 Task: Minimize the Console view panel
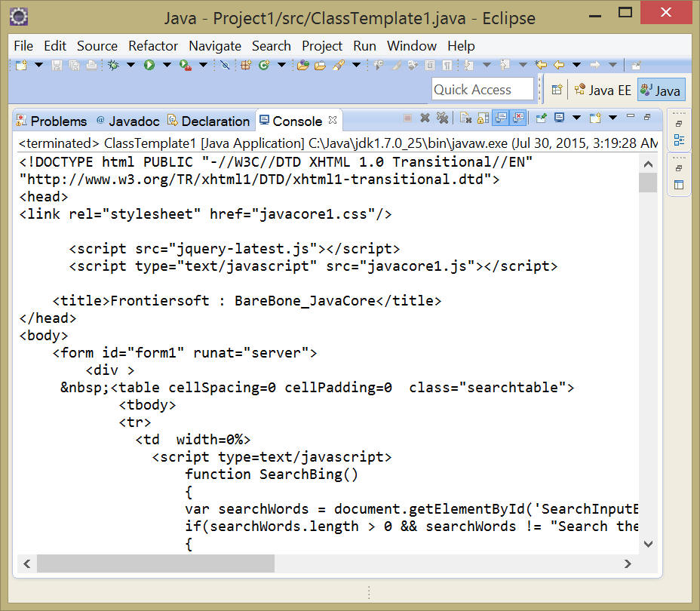click(631, 116)
